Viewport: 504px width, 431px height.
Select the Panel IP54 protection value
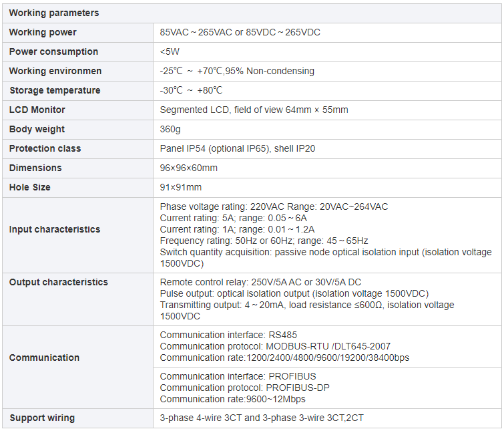[237, 148]
